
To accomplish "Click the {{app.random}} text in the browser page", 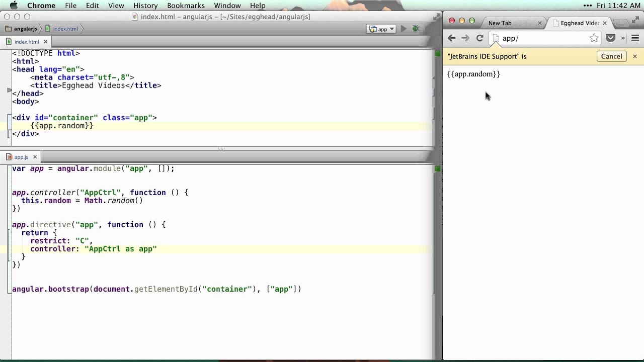I will tap(473, 74).
